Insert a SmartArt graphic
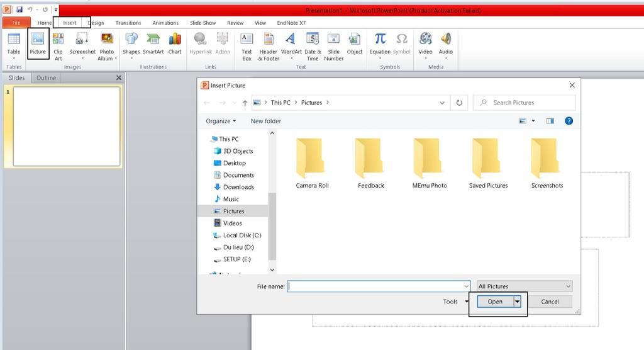644x350 pixels. 153,43
